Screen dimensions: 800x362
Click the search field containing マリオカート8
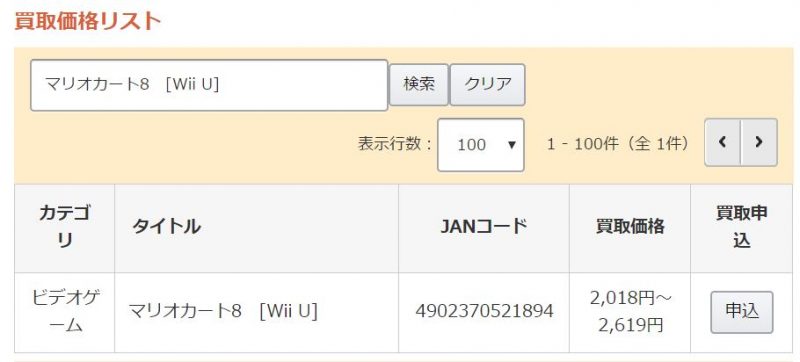point(209,85)
